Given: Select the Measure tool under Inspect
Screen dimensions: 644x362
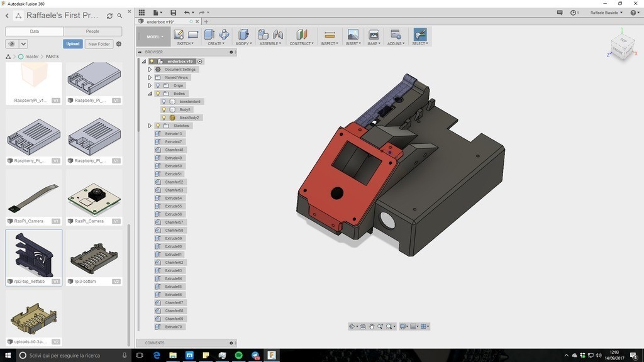Looking at the screenshot, I should (x=329, y=35).
